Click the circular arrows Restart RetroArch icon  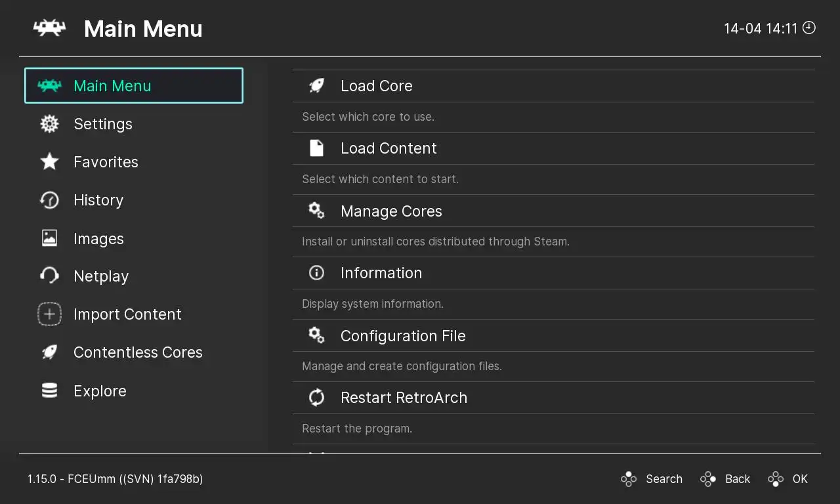point(316,398)
